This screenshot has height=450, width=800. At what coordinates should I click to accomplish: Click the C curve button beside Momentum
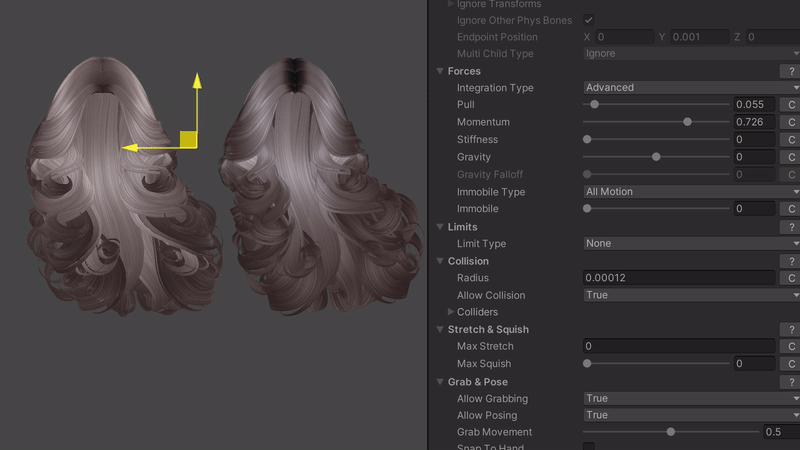791,122
